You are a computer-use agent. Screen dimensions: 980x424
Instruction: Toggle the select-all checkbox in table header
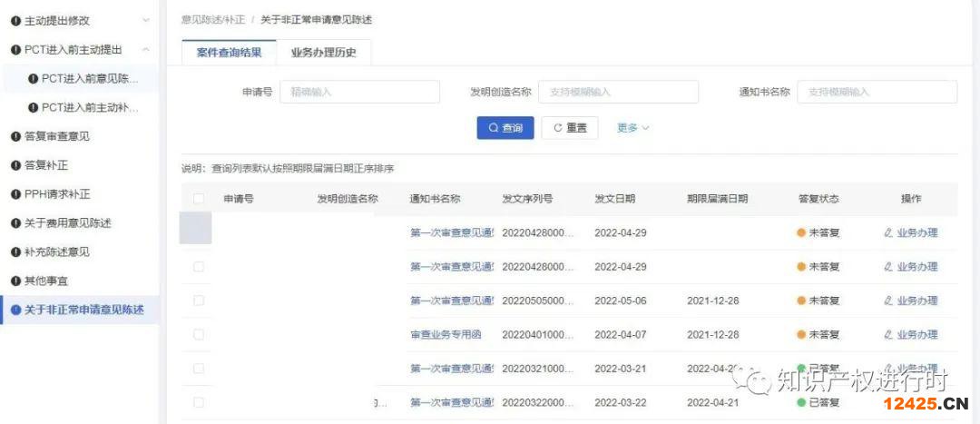point(199,199)
